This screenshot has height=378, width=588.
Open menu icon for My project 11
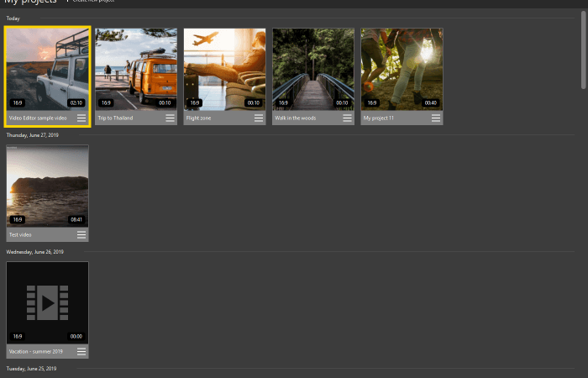tap(436, 118)
